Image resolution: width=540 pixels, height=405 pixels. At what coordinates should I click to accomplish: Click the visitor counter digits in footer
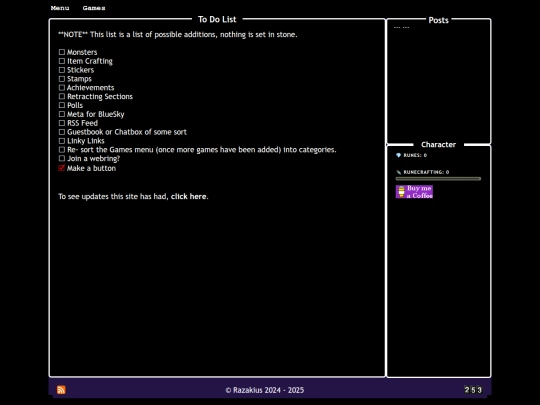pyautogui.click(x=473, y=390)
